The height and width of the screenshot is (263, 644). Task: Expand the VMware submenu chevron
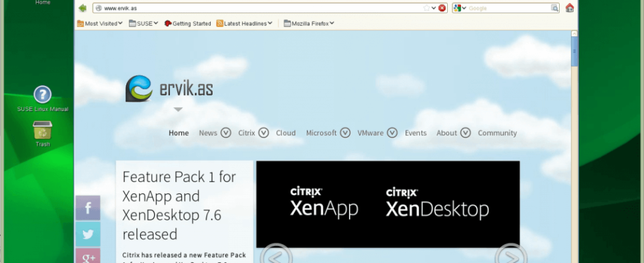coord(392,133)
